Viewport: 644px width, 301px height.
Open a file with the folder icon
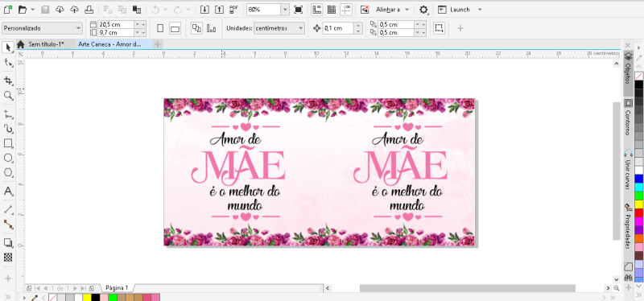pos(23,9)
